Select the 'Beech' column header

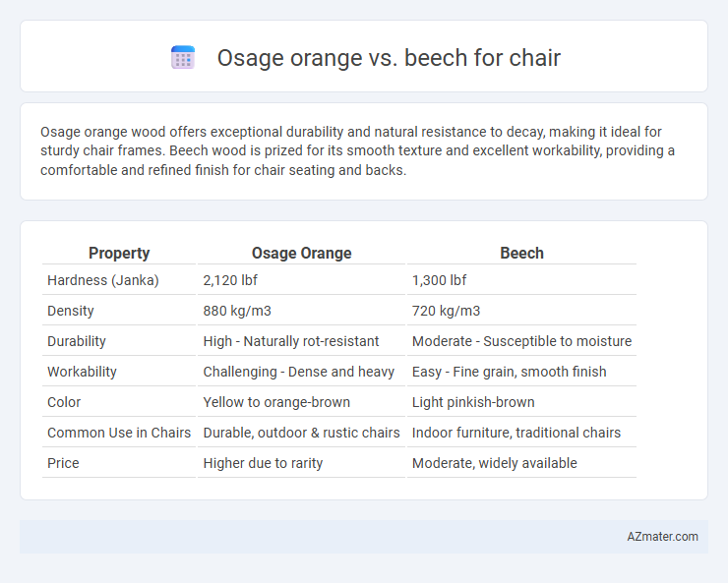(x=521, y=253)
